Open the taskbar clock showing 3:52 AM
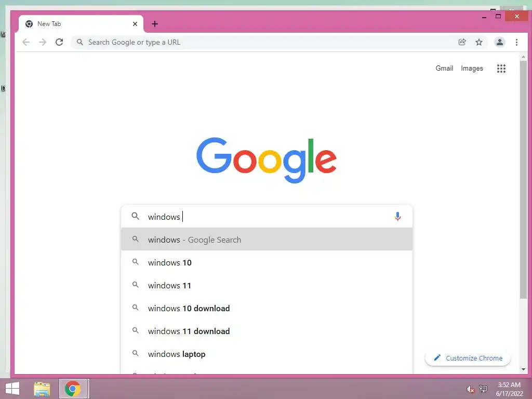The width and height of the screenshot is (532, 399). (x=509, y=389)
